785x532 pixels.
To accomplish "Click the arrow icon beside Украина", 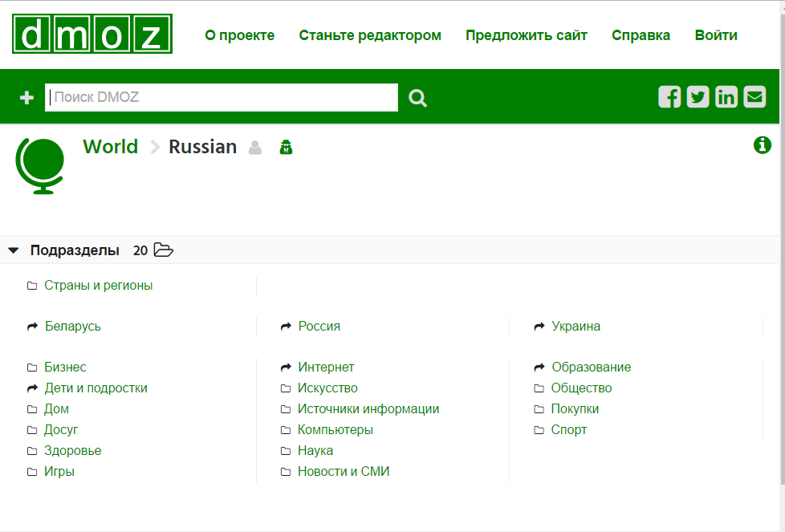I will 539,327.
